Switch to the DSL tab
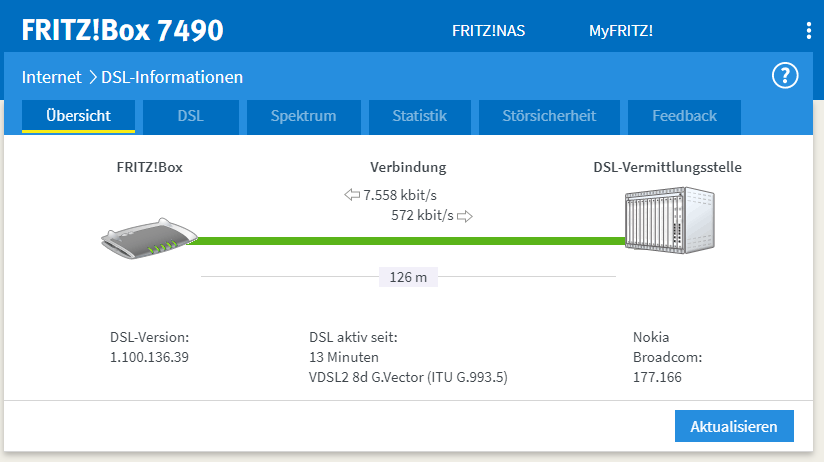This screenshot has width=824, height=462. tap(190, 116)
